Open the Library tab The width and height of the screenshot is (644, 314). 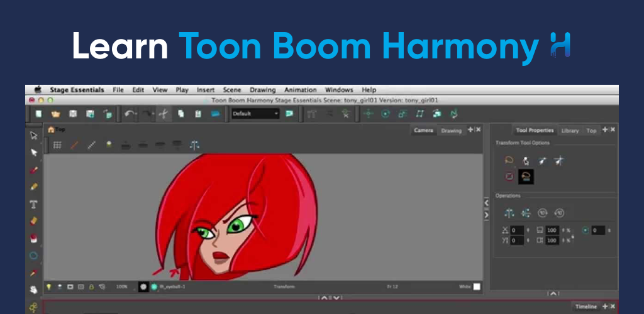pyautogui.click(x=570, y=131)
